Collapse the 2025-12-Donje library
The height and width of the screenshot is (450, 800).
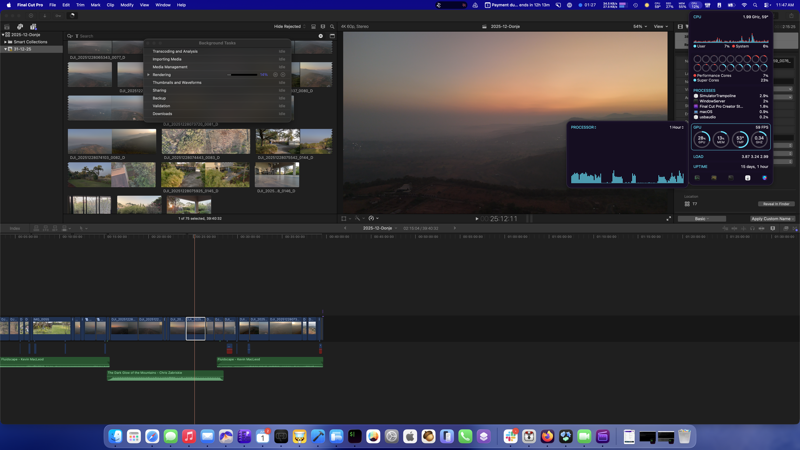point(3,35)
